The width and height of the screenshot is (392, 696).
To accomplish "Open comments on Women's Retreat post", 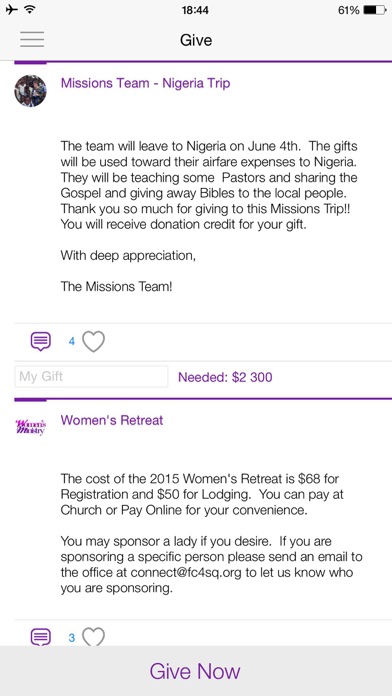I will (40, 637).
